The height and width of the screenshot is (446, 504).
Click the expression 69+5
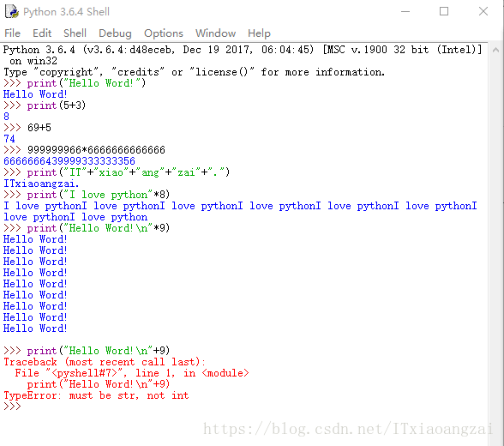(x=39, y=128)
